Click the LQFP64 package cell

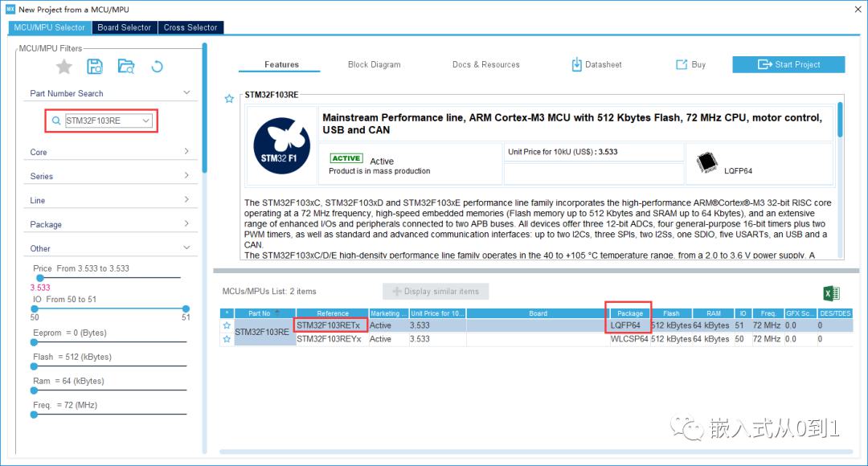click(630, 325)
